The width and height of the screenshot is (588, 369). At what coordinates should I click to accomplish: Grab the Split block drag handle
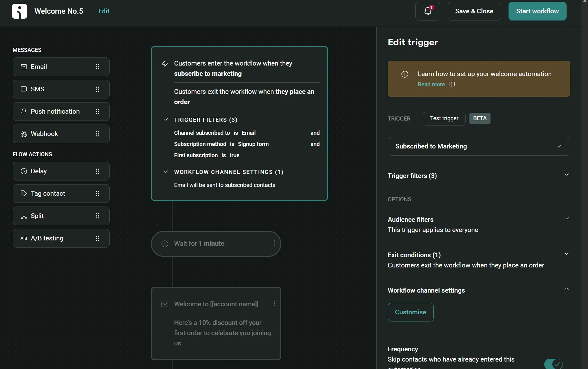97,216
